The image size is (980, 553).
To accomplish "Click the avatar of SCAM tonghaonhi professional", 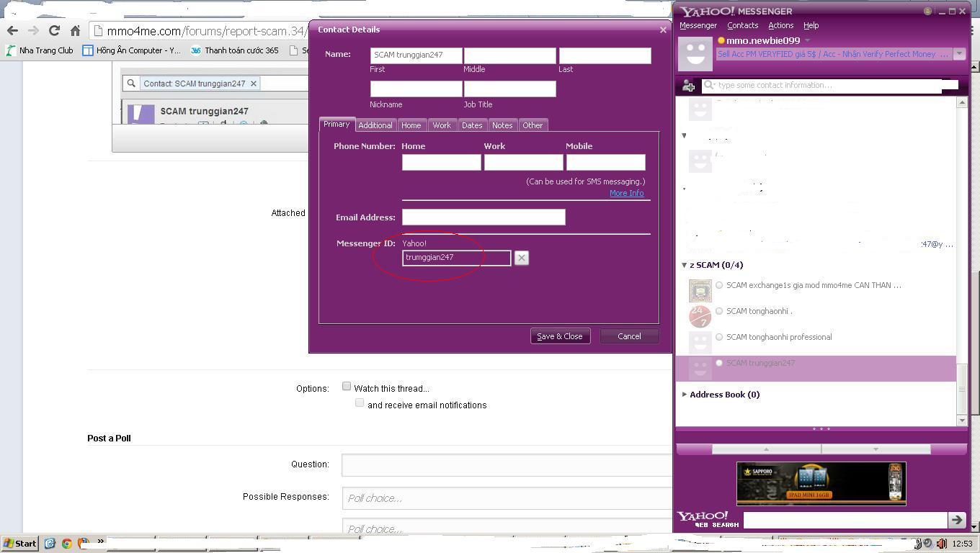I will pyautogui.click(x=700, y=342).
